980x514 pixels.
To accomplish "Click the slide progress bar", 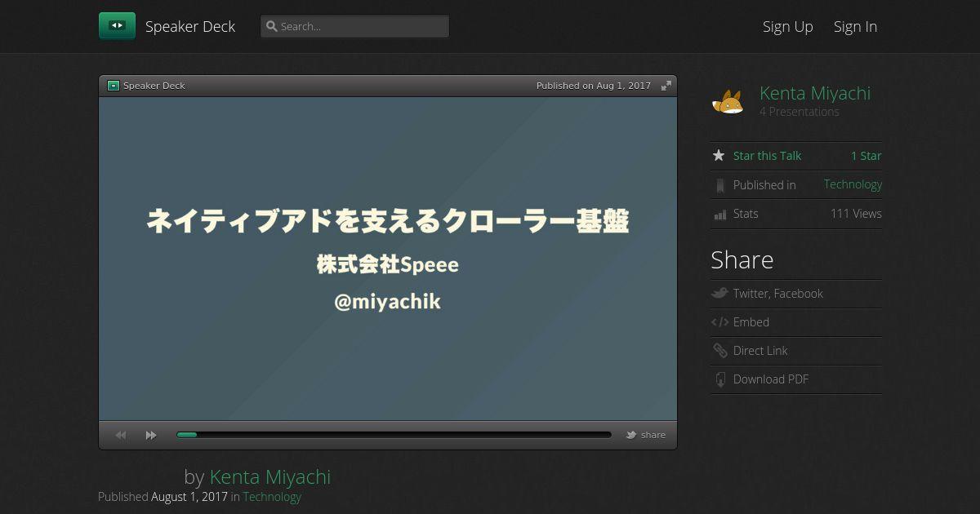I will (394, 435).
